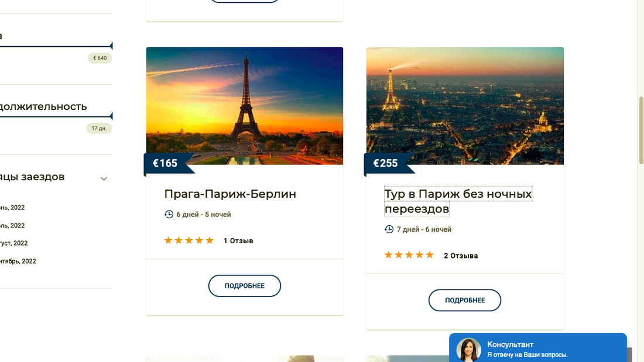Select the 'нь, 2022' month filter
This screenshot has height=362, width=644.
[13, 208]
